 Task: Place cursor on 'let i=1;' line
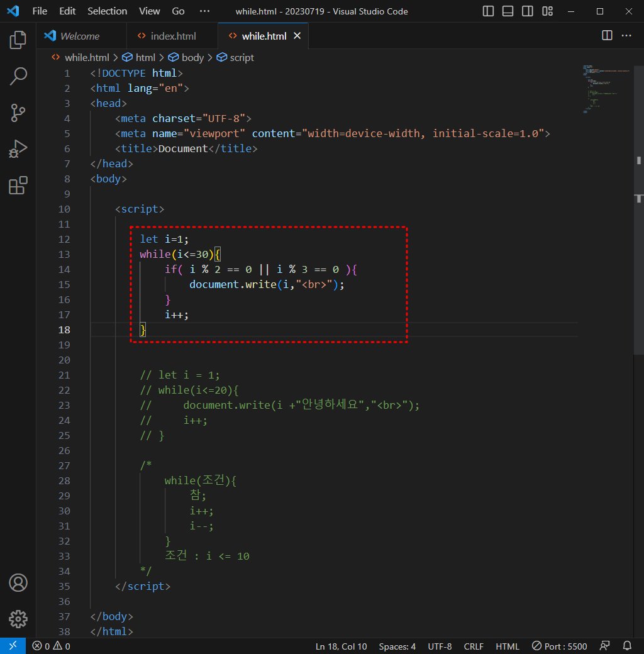(164, 239)
